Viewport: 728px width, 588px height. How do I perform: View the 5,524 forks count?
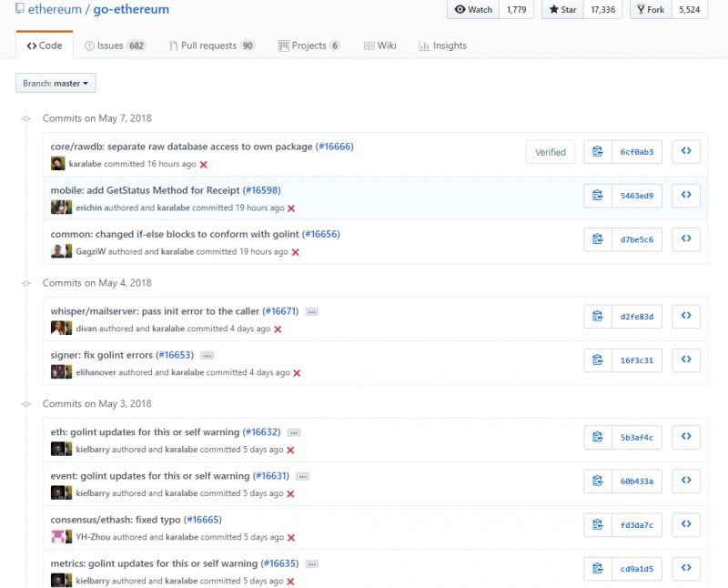(690, 9)
